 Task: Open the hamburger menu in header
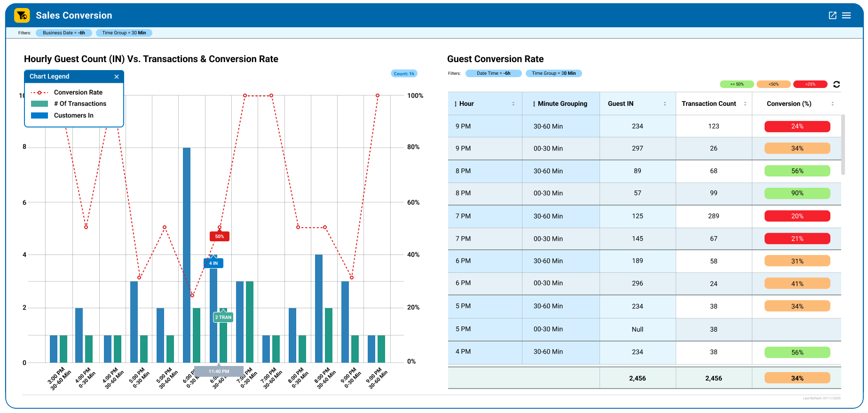click(x=846, y=16)
